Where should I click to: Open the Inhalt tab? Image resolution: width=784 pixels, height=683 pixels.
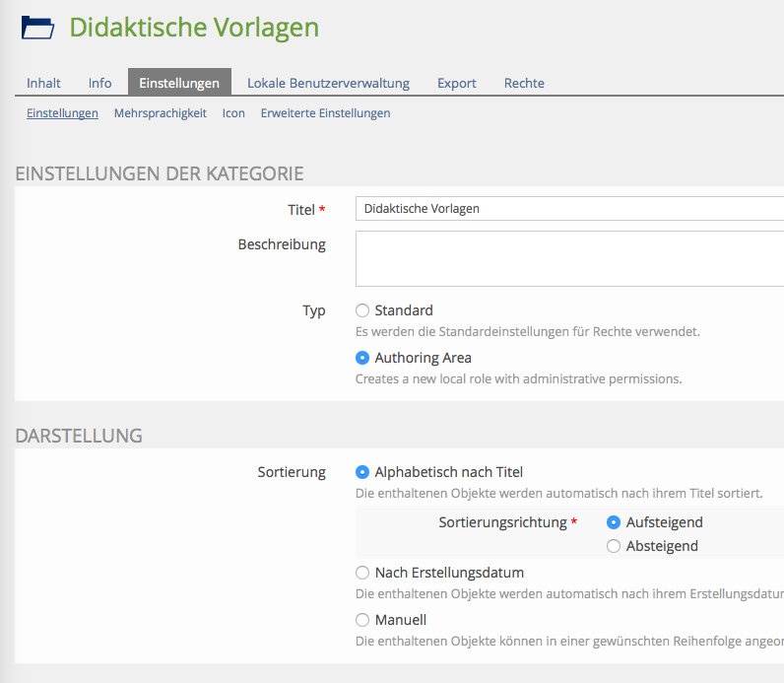click(x=43, y=83)
